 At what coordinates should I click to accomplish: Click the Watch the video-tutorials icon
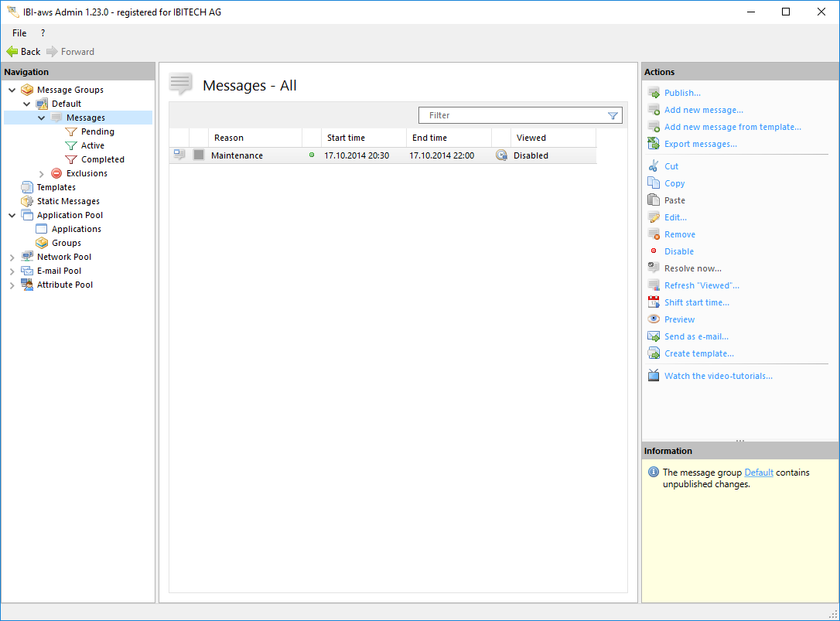[x=654, y=376]
